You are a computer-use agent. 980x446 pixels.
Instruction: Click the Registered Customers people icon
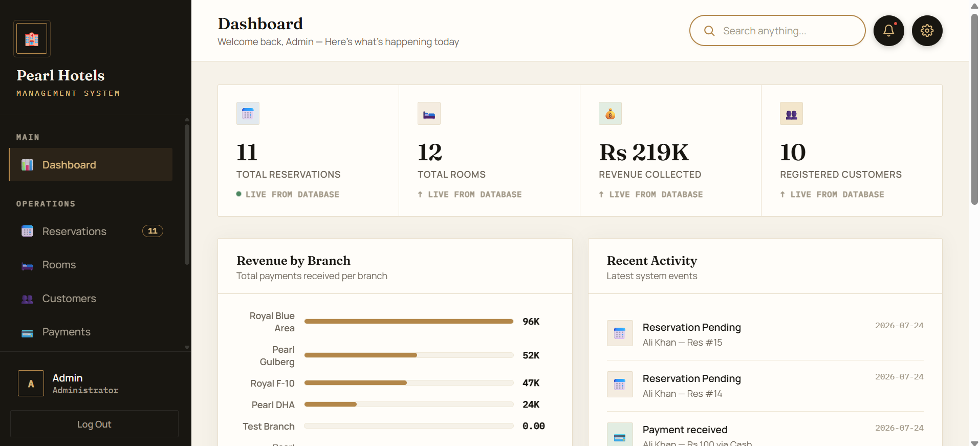tap(791, 114)
